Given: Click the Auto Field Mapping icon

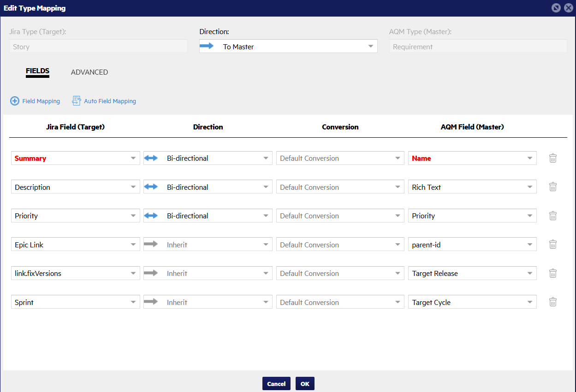Looking at the screenshot, I should point(76,101).
